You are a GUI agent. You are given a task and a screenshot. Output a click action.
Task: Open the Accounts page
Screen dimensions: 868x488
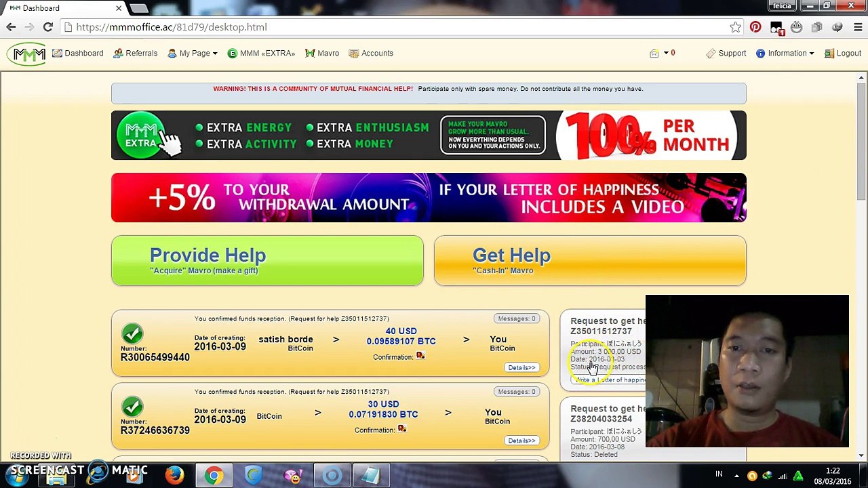(x=371, y=54)
